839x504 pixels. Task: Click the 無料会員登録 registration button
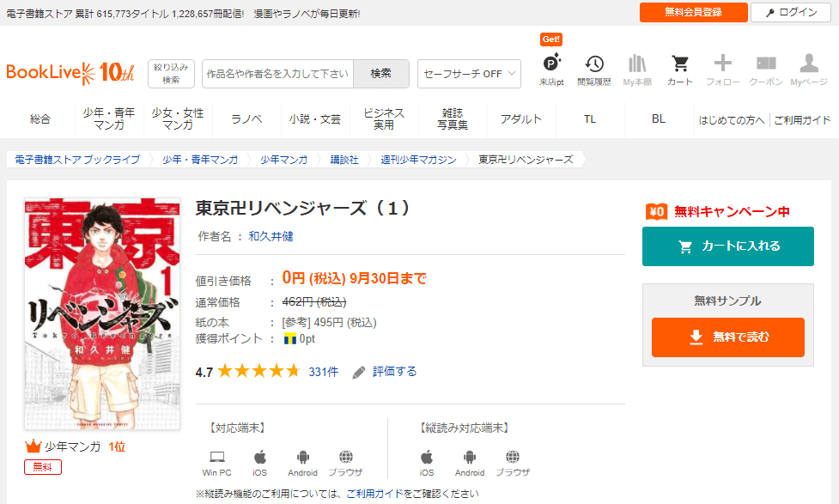click(692, 12)
